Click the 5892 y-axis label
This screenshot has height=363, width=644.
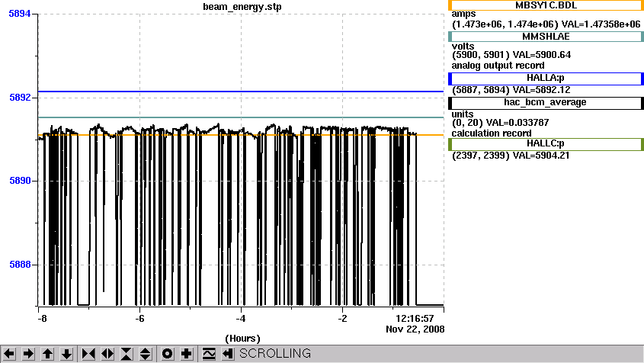20,98
